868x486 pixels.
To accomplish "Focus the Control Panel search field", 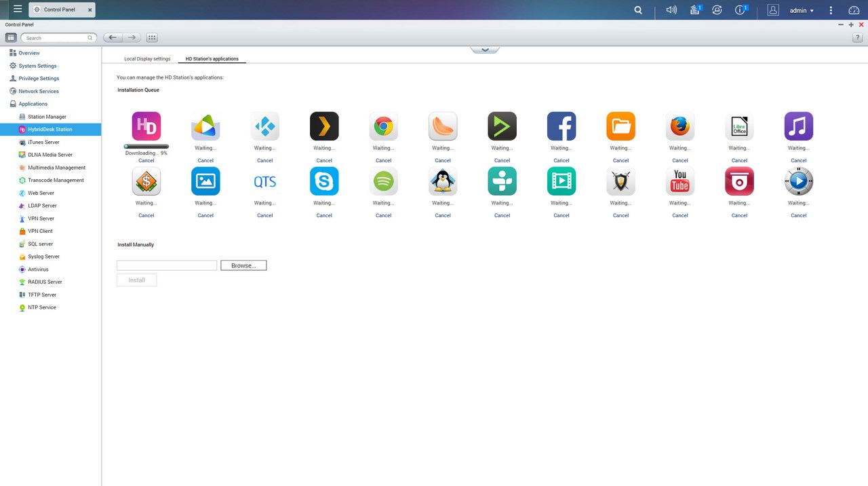I will 58,38.
